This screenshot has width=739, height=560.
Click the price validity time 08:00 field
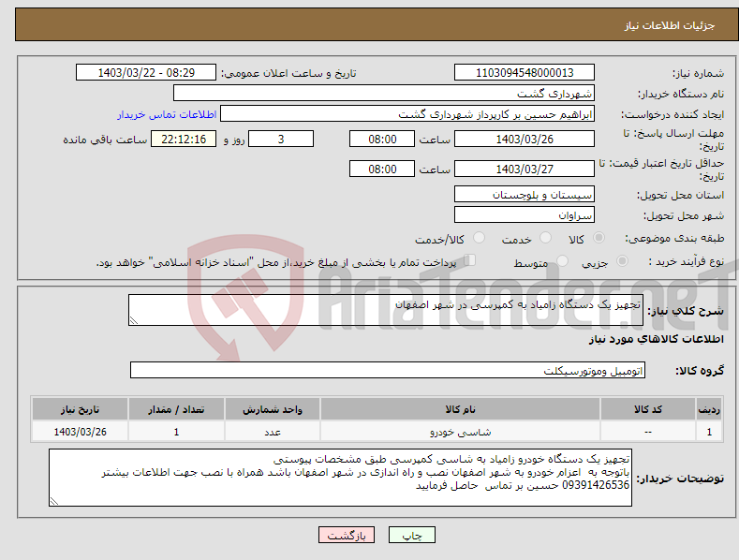[x=382, y=169]
